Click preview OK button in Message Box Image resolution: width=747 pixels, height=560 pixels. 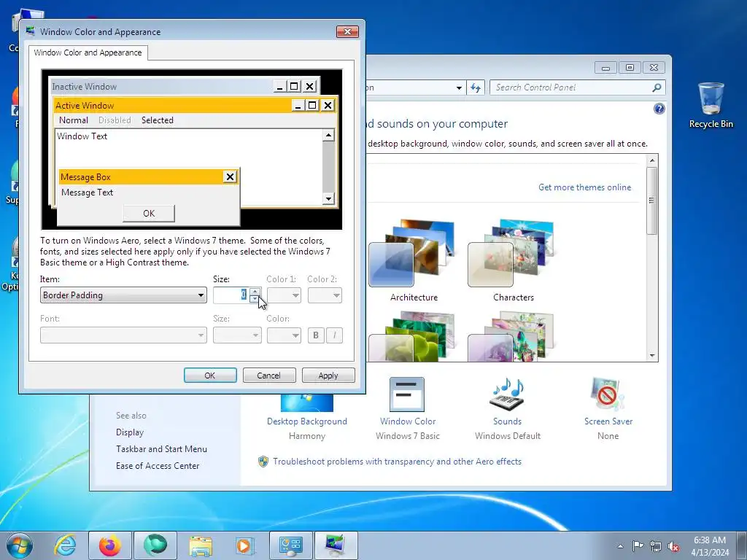click(149, 214)
